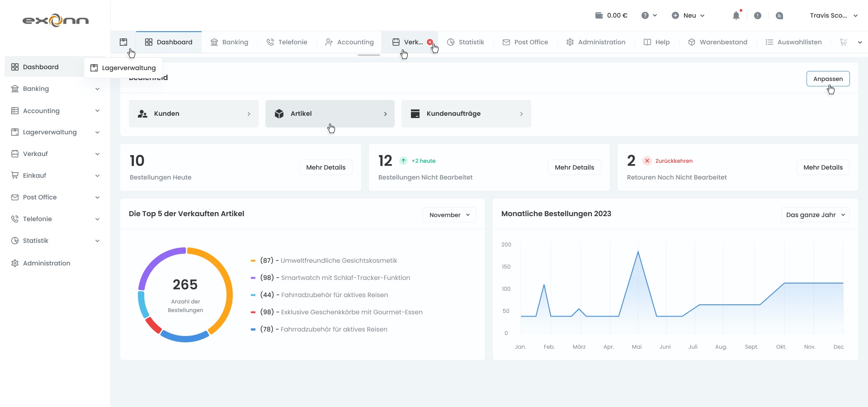Click the Post Office envelope icon in sidebar

tap(15, 197)
